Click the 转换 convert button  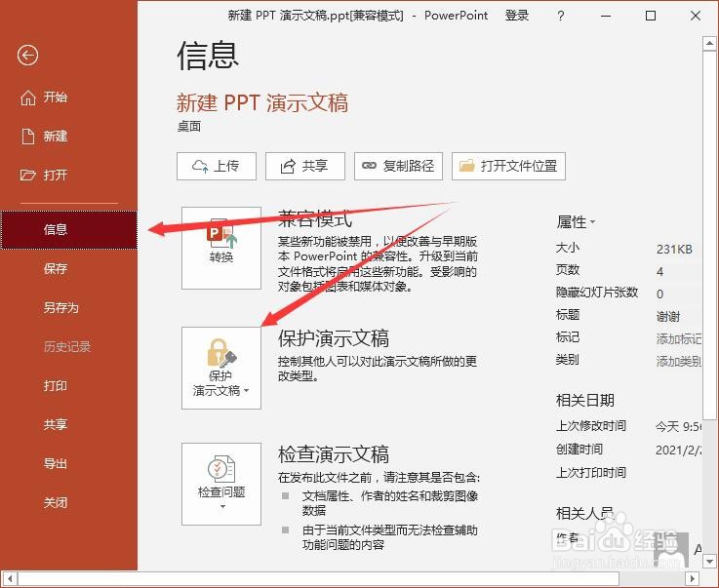221,248
